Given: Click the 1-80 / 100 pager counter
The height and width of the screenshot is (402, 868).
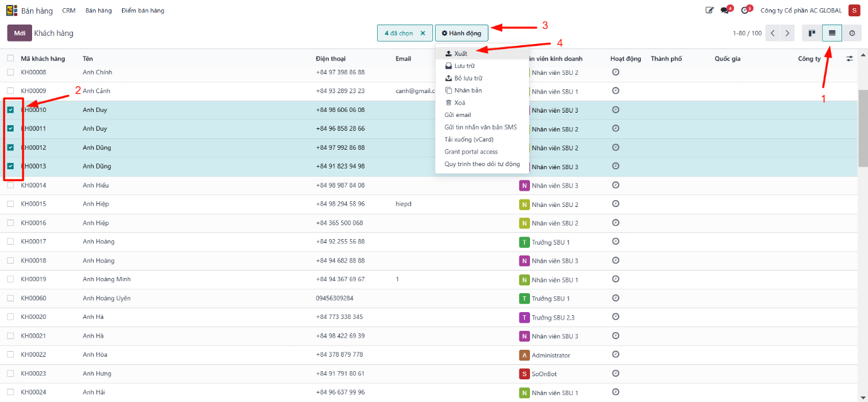Looking at the screenshot, I should pos(747,33).
